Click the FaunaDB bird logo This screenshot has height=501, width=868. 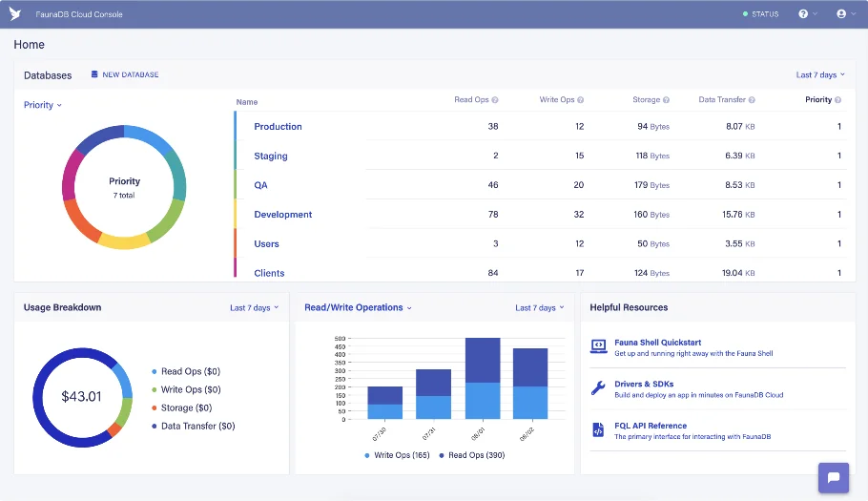[15, 14]
